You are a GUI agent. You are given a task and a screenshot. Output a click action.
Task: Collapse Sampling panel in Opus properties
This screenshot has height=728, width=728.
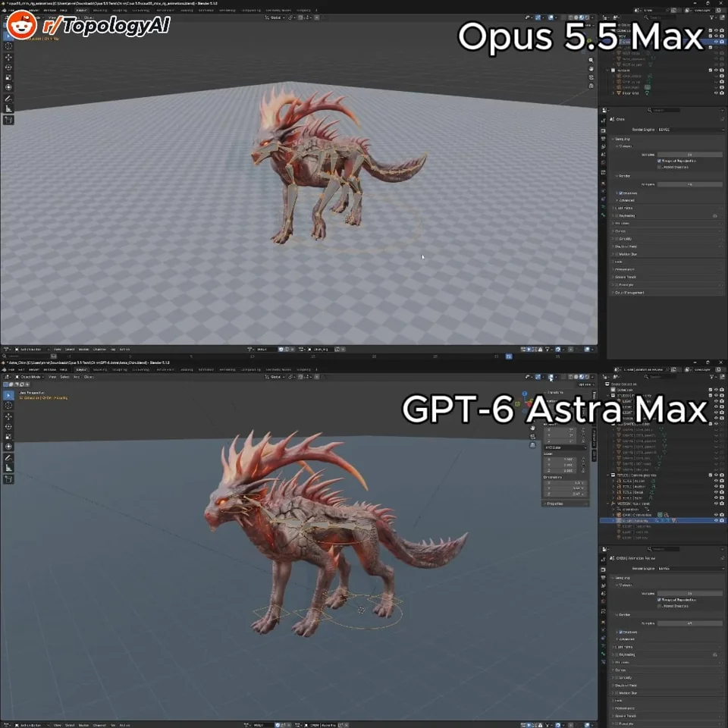pos(621,139)
